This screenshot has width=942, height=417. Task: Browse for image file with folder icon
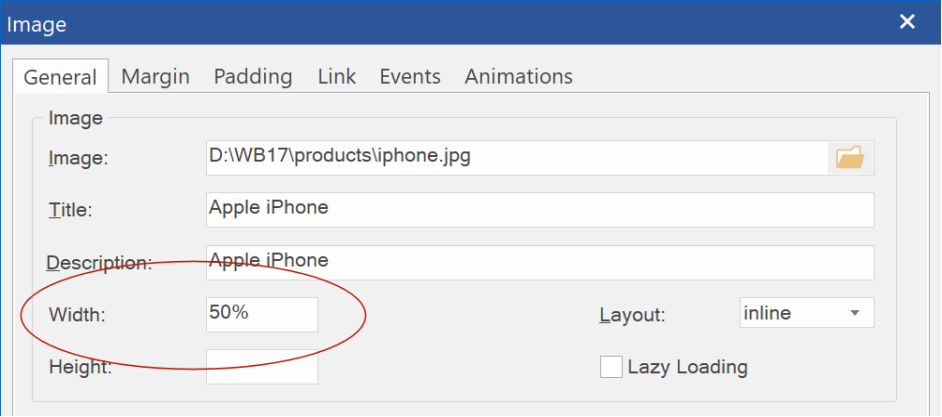(851, 158)
